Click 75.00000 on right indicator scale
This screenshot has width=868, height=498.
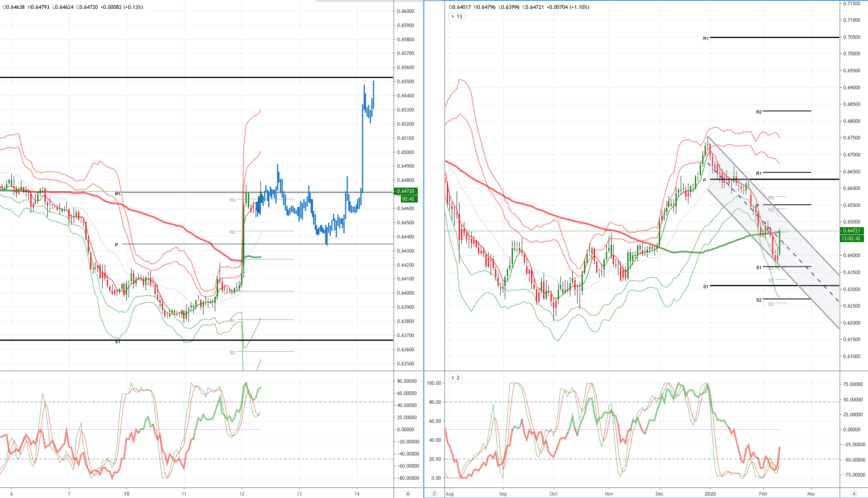click(853, 384)
